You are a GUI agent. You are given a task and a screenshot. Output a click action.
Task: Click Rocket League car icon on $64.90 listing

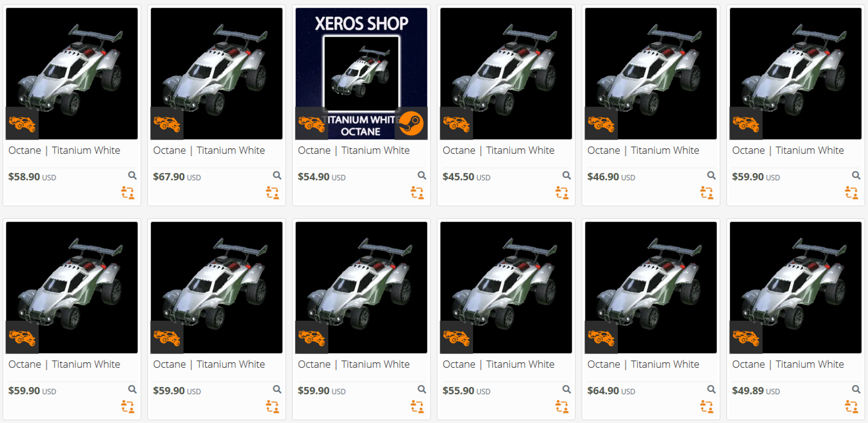(x=601, y=337)
